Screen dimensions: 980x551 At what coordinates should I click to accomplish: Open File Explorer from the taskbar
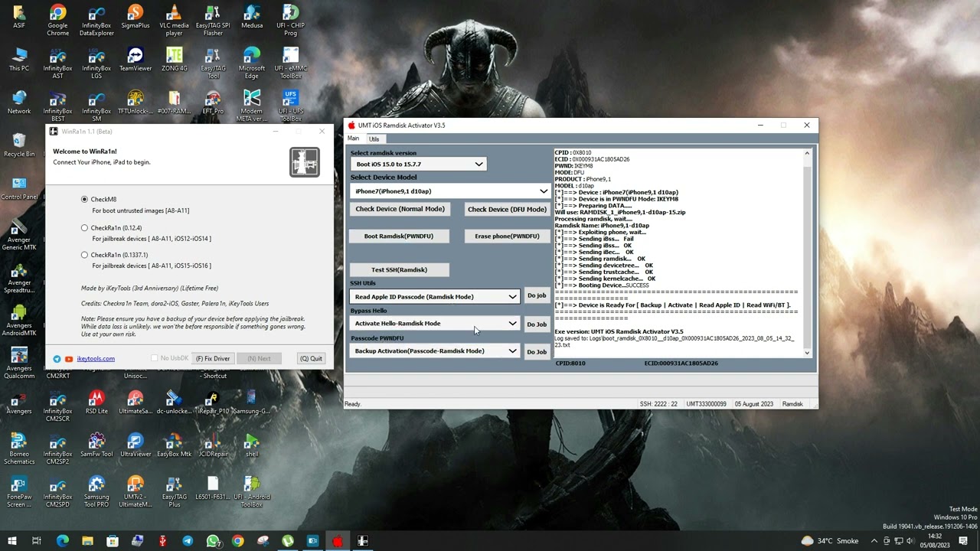87,541
